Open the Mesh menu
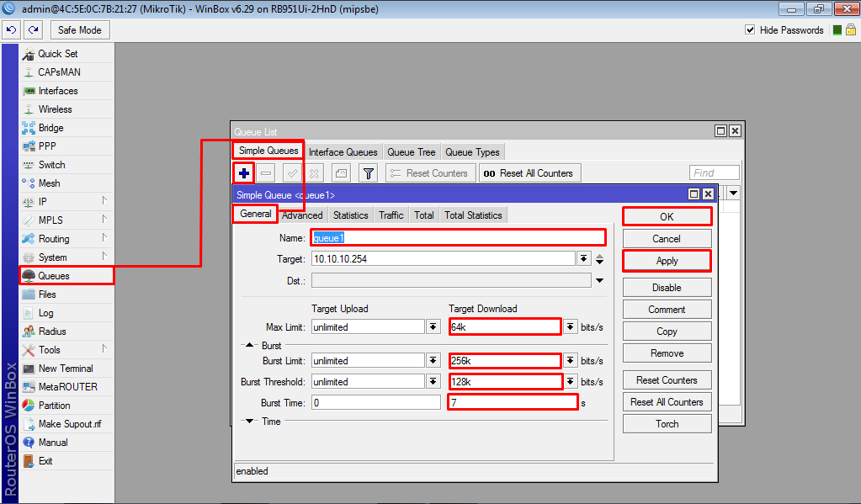861x504 pixels. 66,183
